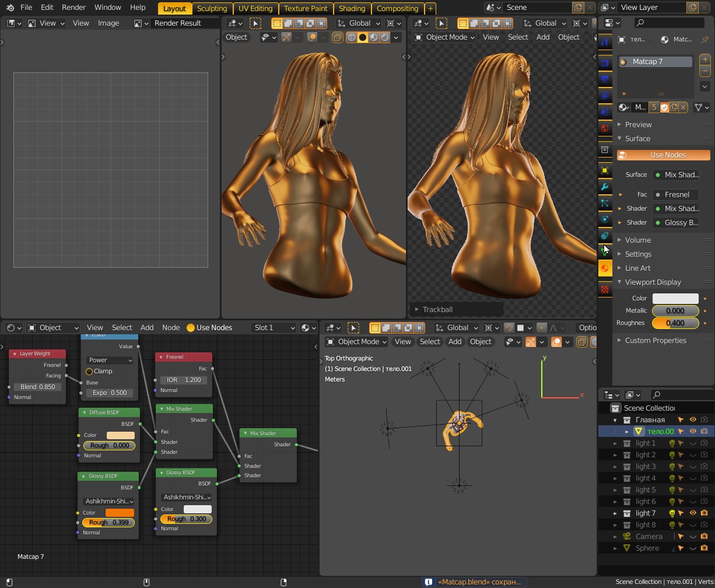Pin the properties context with pin icon
This screenshot has width=715, height=588.
pyautogui.click(x=705, y=40)
